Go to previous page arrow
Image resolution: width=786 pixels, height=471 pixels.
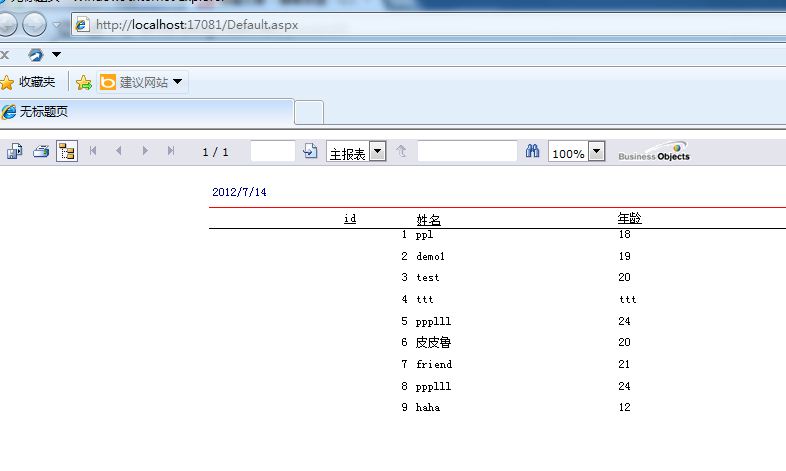(x=119, y=151)
